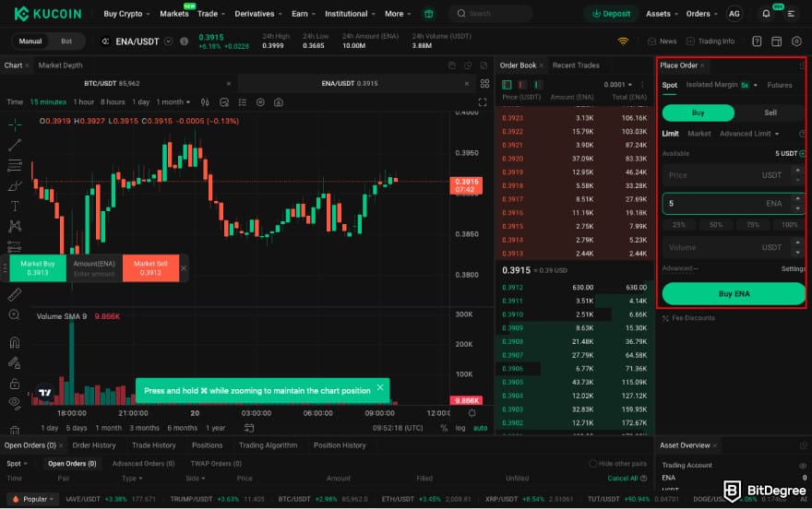The image size is (812, 509).
Task: Open the candlestick chart type icon
Action: (205, 102)
